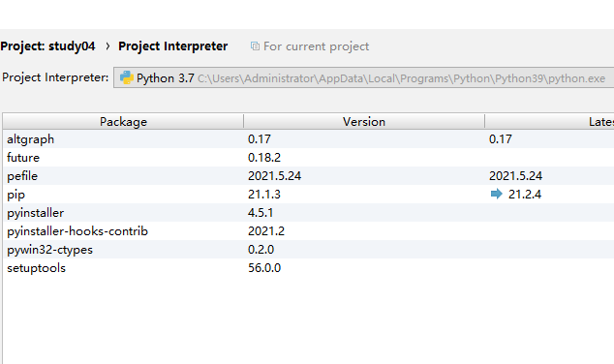Image resolution: width=614 pixels, height=364 pixels.
Task: Click the Project: study04 breadcrumb
Action: [47, 46]
